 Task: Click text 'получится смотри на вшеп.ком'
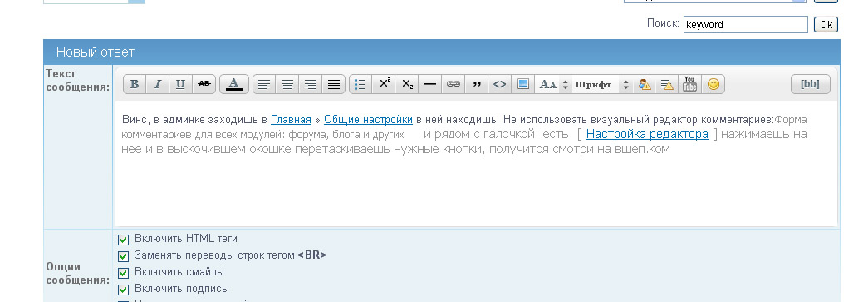[x=579, y=149]
